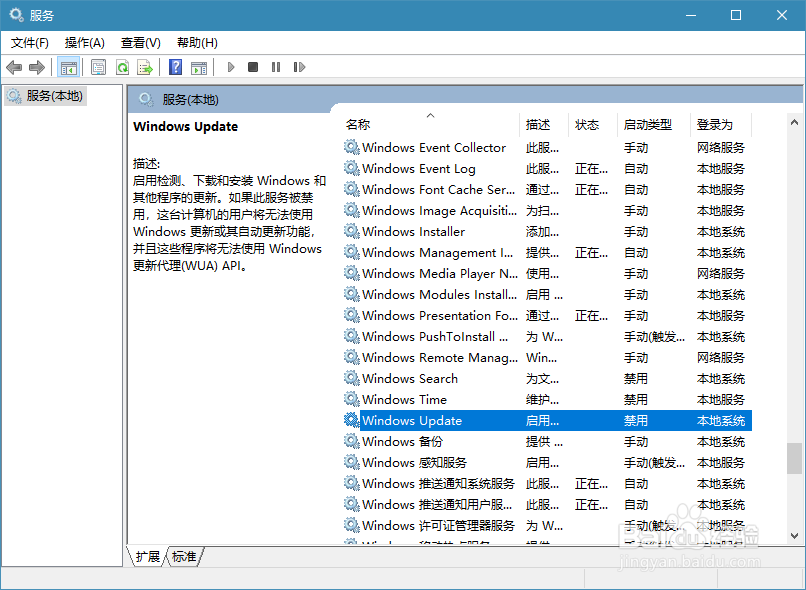806x590 pixels.
Task: Click the Export List toolbar icon
Action: (x=145, y=67)
